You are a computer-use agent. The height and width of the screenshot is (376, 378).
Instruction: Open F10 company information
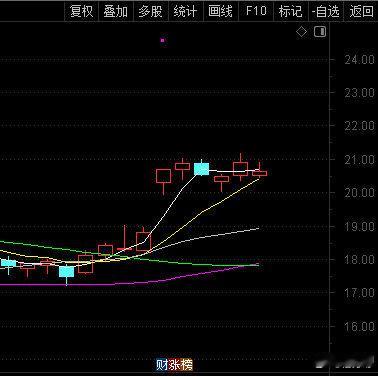tap(256, 11)
